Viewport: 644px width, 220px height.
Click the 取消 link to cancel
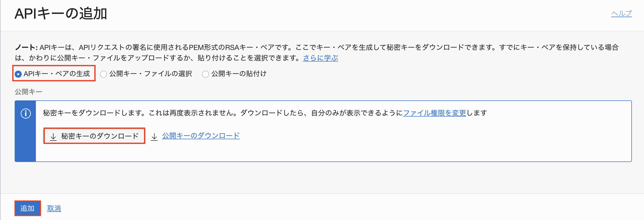coord(54,208)
